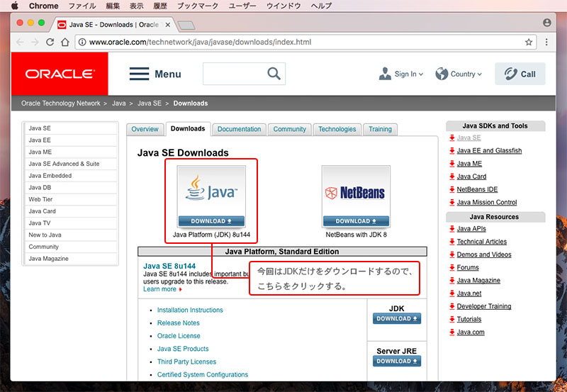Open Java Mission Control link
The height and width of the screenshot is (392, 567).
(487, 203)
